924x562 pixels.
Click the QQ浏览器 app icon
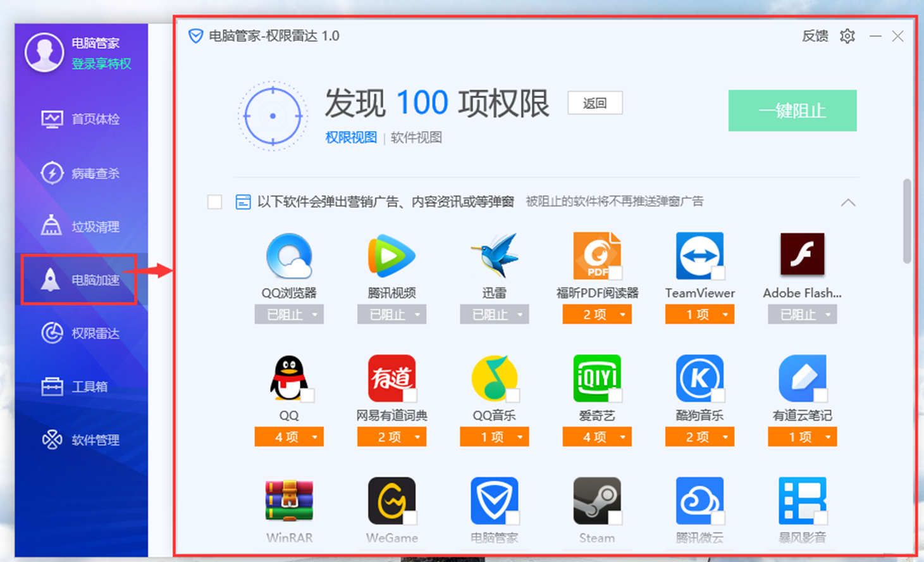289,256
